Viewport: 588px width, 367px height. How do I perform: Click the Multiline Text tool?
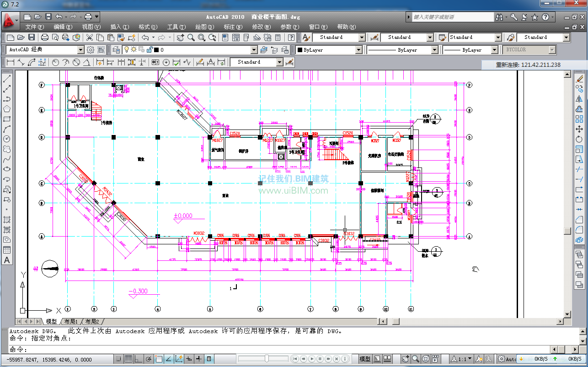click(7, 260)
